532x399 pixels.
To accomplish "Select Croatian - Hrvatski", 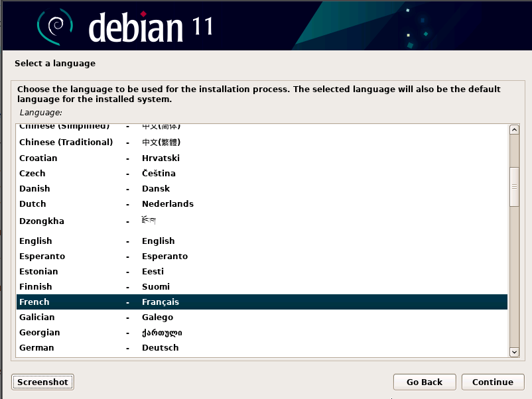I will pos(38,158).
